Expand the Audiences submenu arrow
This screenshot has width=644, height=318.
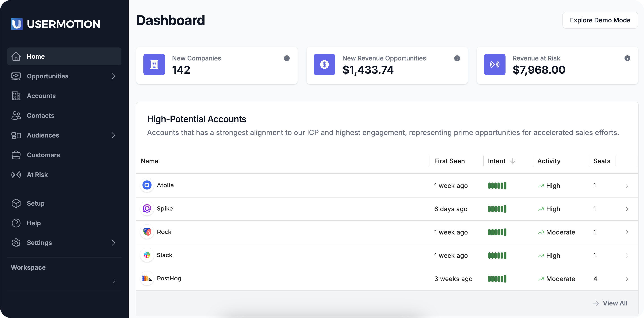click(113, 135)
